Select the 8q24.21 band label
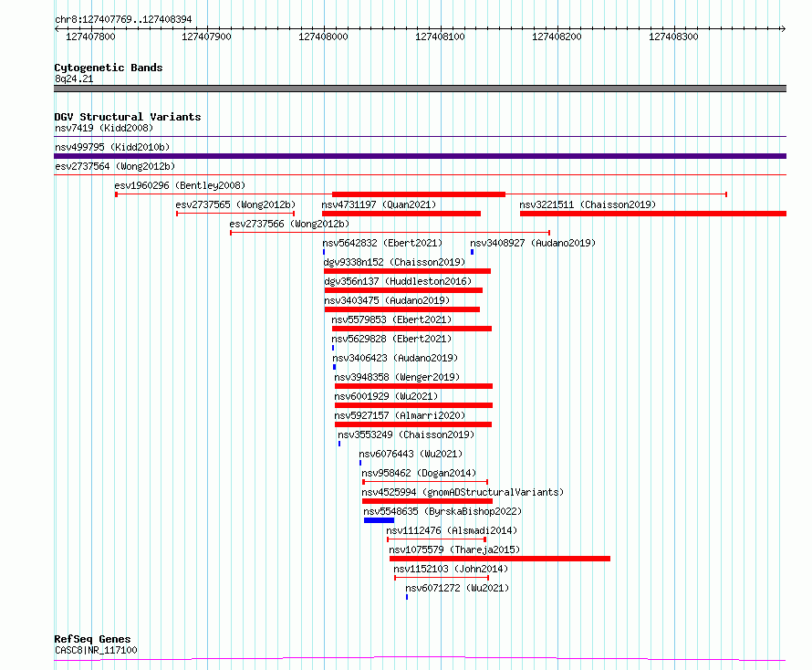 pos(74,79)
